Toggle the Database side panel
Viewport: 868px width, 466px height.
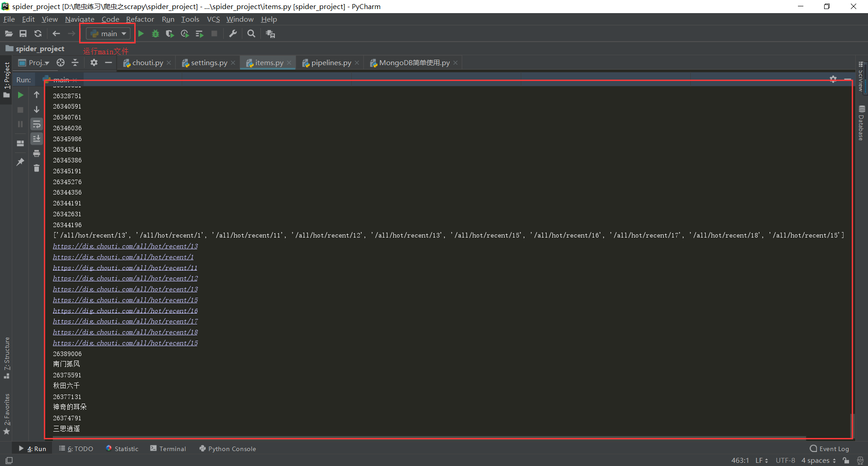point(862,123)
